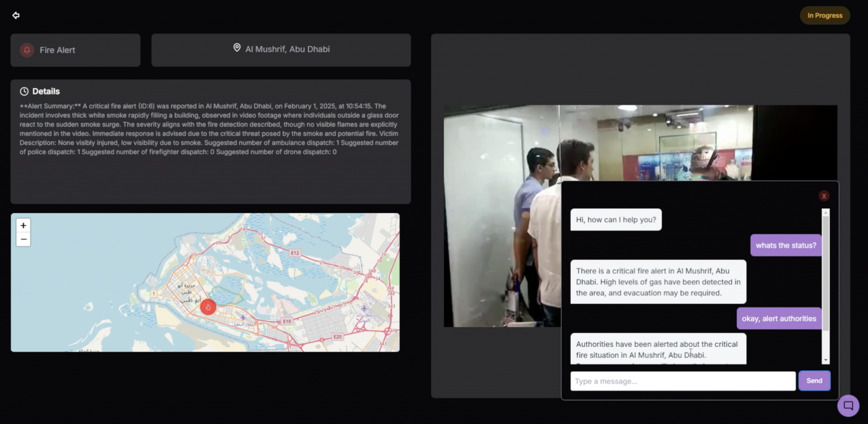Select the red fire marker on map
This screenshot has height=424, width=868.
click(x=208, y=307)
